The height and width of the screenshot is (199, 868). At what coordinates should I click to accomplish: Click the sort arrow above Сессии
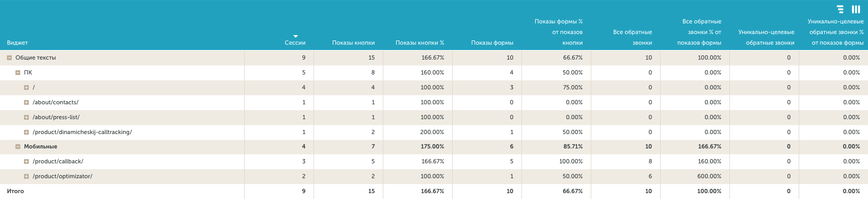tap(295, 36)
